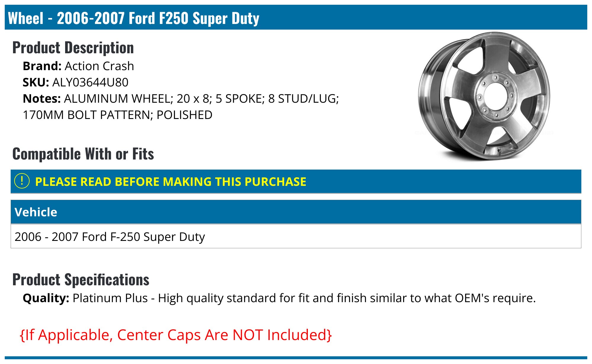Screen dimensions: 592x364
Task: Click the Compatible With or Fits heading
Action: 83,154
